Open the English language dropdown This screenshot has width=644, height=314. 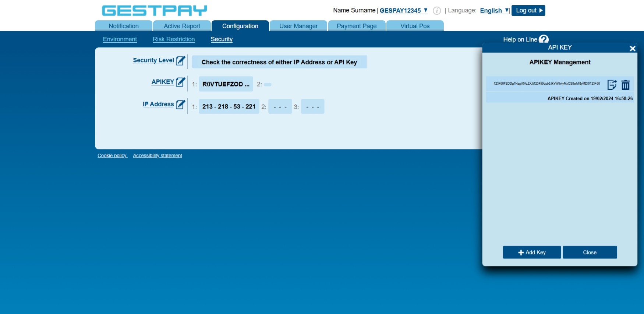click(494, 10)
